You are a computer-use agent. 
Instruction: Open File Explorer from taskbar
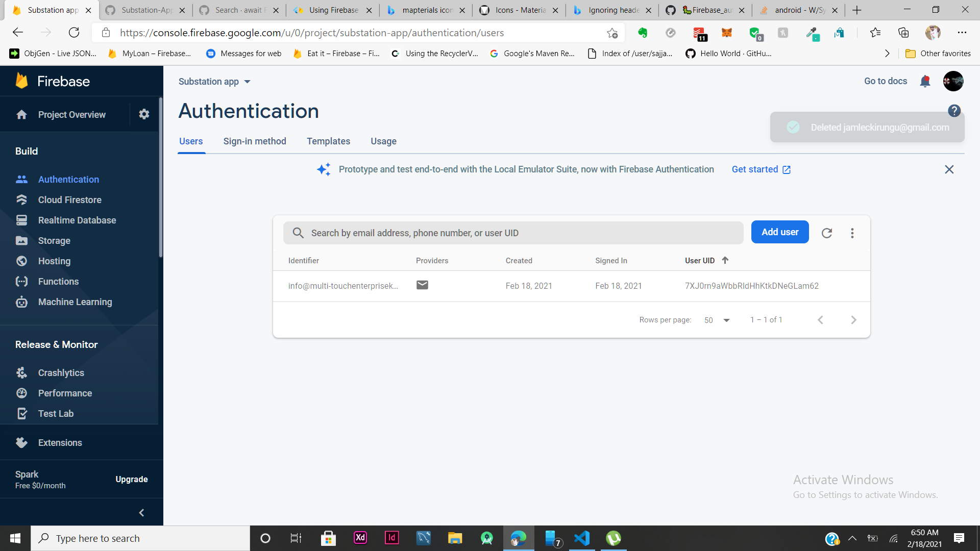coord(455,538)
